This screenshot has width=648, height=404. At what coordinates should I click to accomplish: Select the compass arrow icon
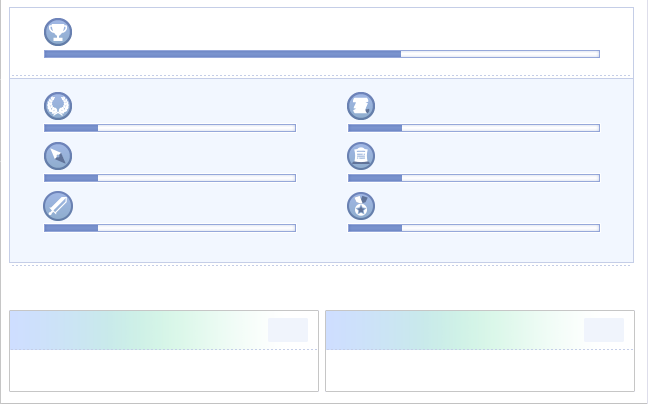[x=58, y=156]
